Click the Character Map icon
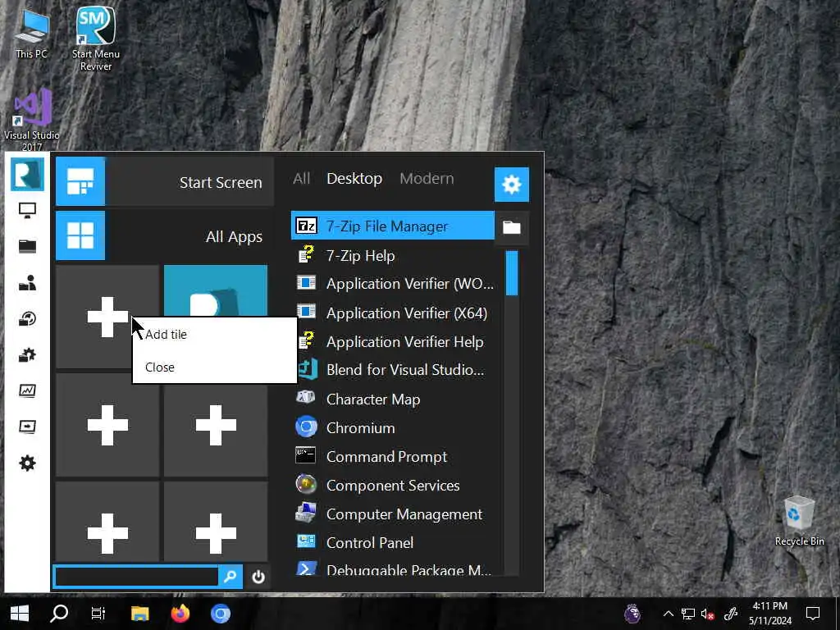The width and height of the screenshot is (840, 630). 306,397
